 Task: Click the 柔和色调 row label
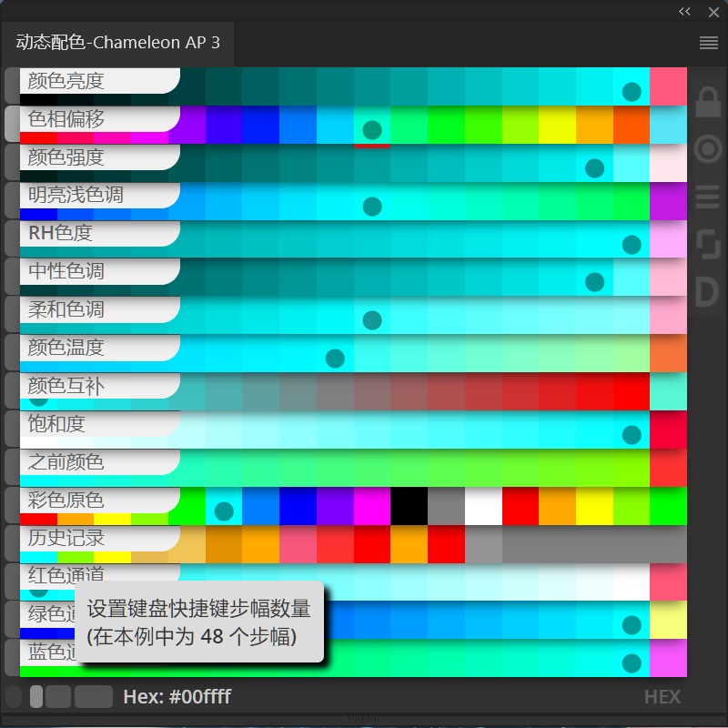[66, 309]
